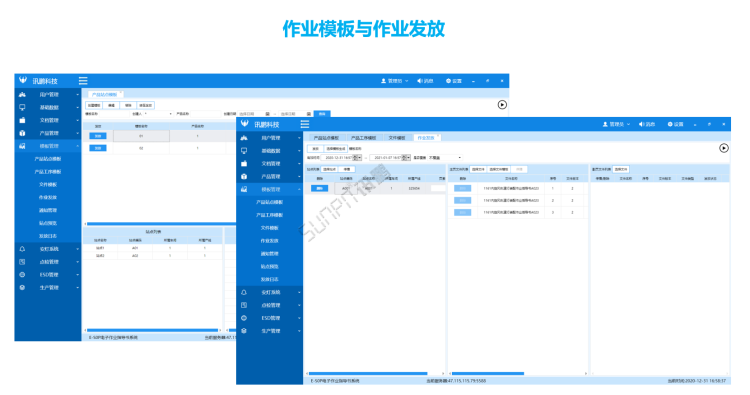Click blue button in template row 02
The width and height of the screenshot is (750, 395).
tap(98, 148)
